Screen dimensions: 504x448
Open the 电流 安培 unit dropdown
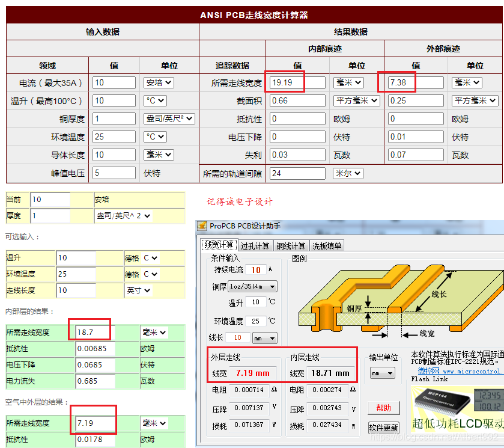156,82
